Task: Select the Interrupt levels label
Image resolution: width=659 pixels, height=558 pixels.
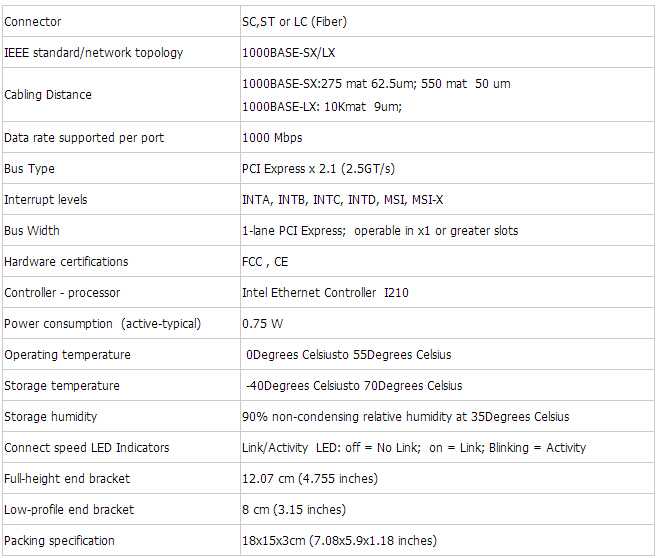Action: click(x=45, y=199)
